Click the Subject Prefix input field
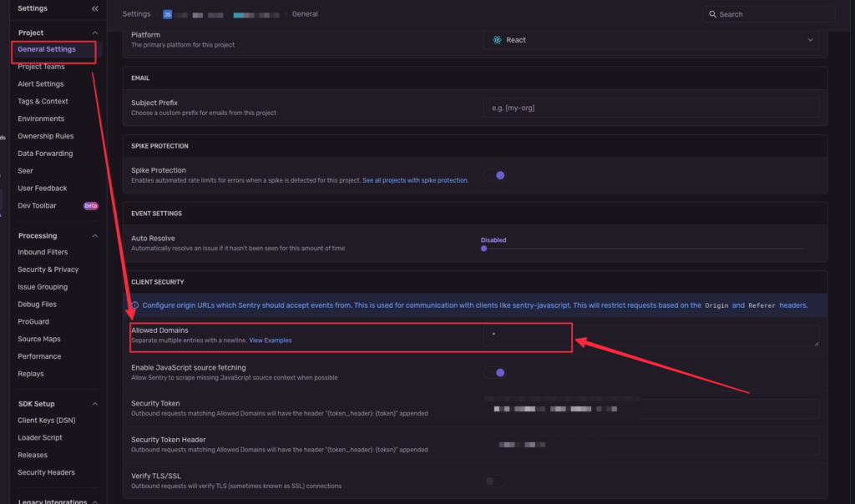The width and height of the screenshot is (855, 504). click(651, 108)
